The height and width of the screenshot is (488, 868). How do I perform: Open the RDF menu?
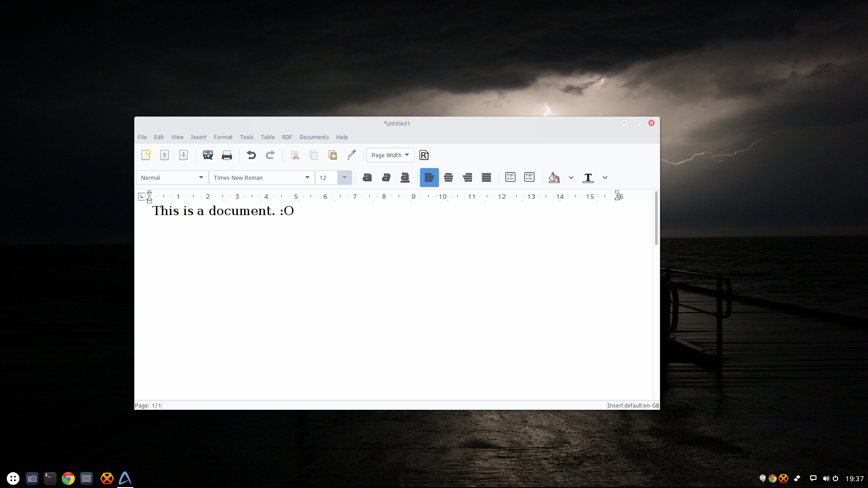pyautogui.click(x=287, y=137)
